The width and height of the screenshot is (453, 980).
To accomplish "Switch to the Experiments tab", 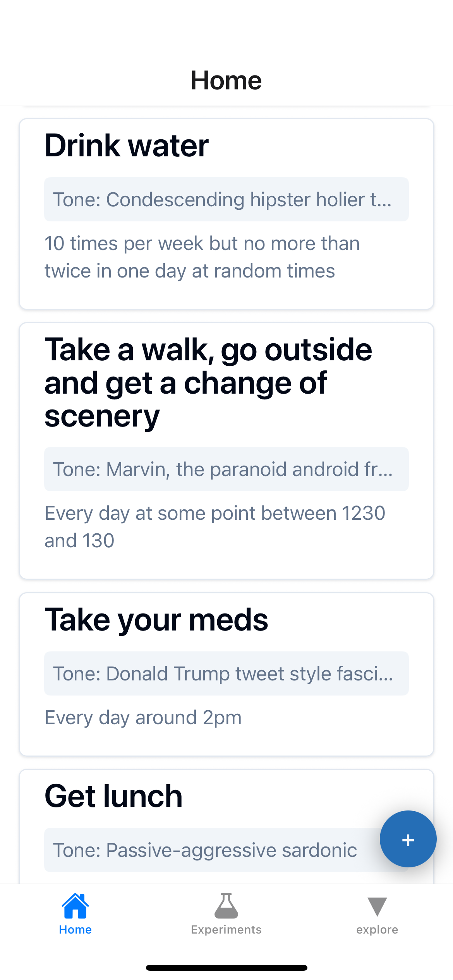I will coord(226,917).
